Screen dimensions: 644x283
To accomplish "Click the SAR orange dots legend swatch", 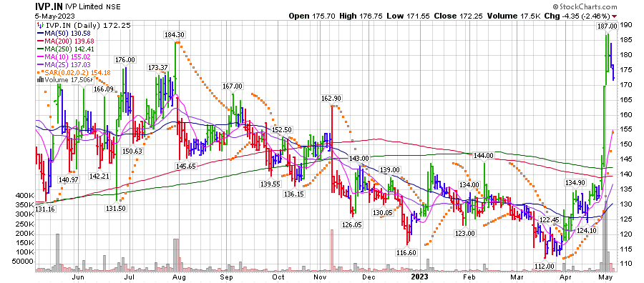I will click(40, 73).
